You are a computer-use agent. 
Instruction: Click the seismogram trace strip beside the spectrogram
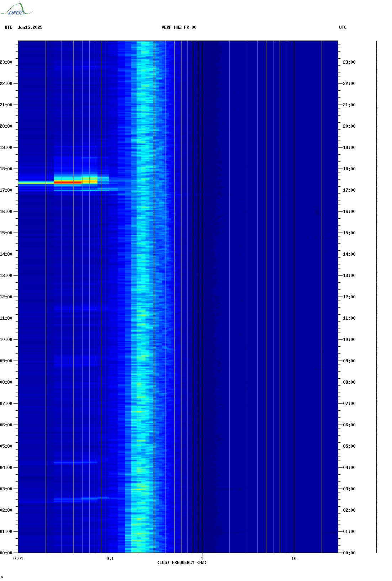click(x=377, y=297)
